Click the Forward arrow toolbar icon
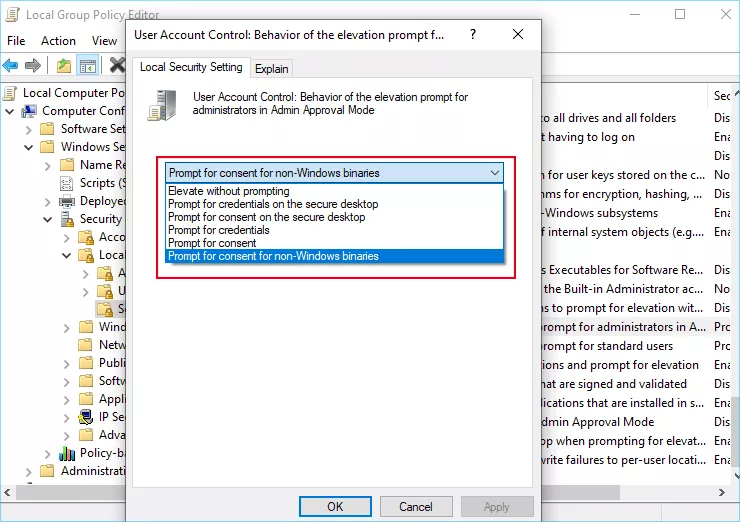The width and height of the screenshot is (740, 522). coord(33,65)
